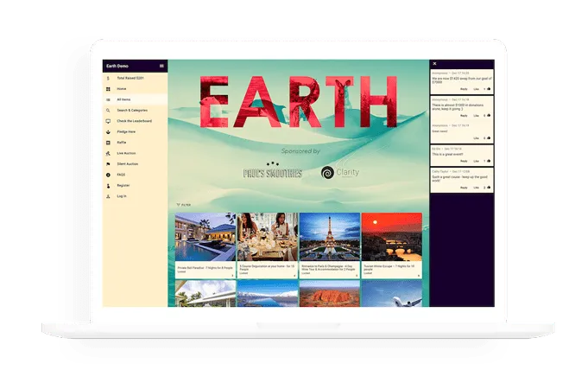Open the Filter button above the items
588x389 pixels.
[x=184, y=205]
